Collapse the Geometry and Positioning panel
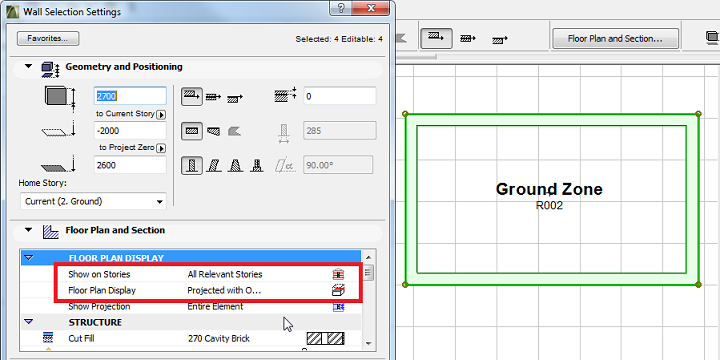 [x=28, y=67]
